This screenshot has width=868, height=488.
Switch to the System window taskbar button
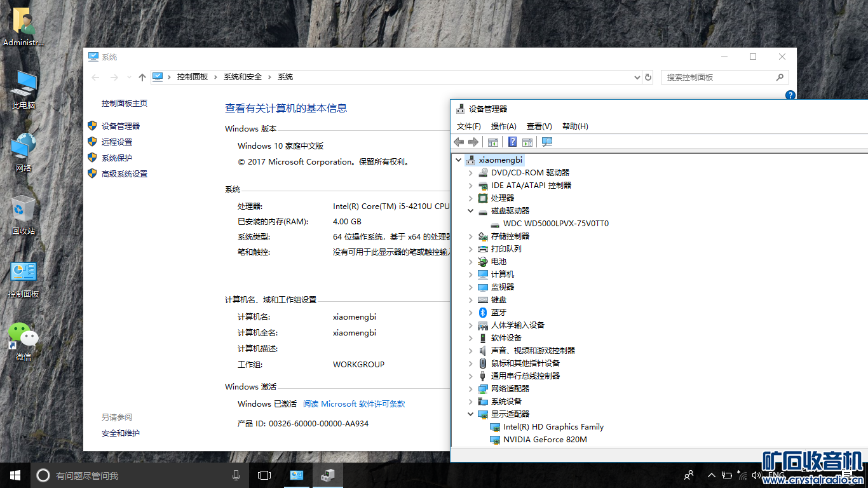click(x=296, y=475)
